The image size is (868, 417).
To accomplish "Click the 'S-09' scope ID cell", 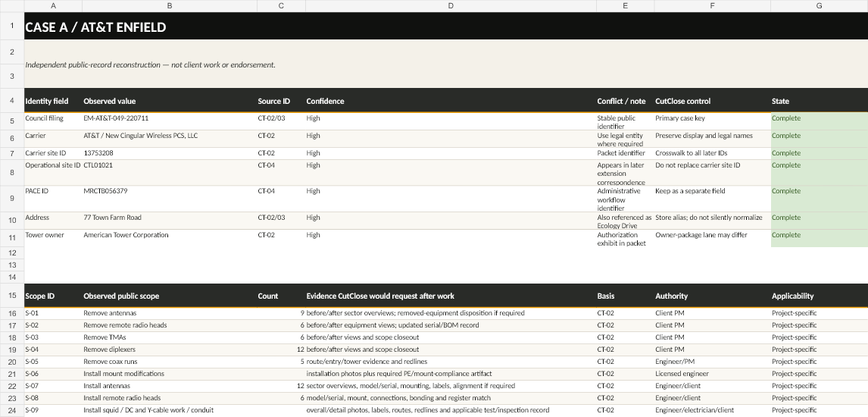I will (x=53, y=410).
